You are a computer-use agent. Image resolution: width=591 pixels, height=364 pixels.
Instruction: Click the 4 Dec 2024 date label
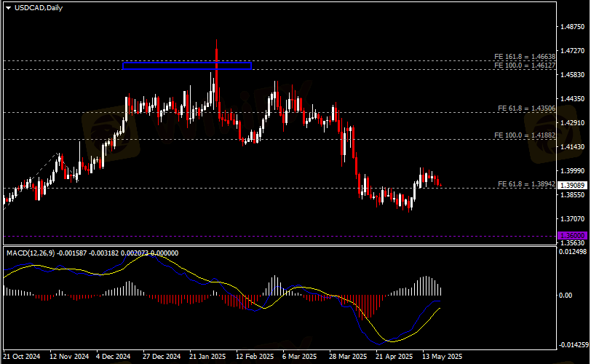click(x=113, y=356)
